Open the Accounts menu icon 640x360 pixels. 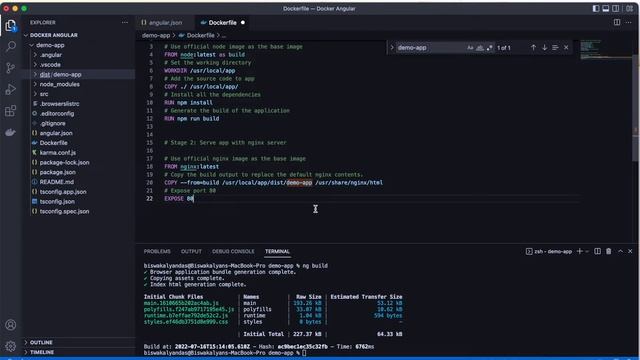tap(11, 325)
